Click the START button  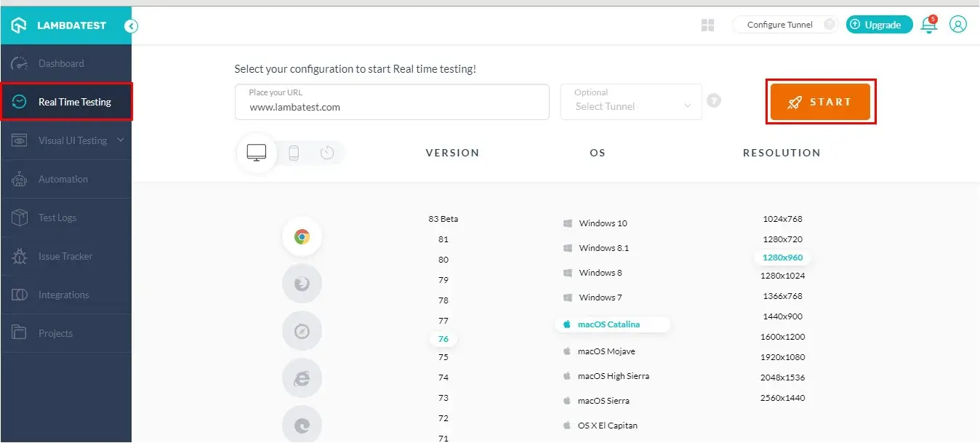point(821,102)
